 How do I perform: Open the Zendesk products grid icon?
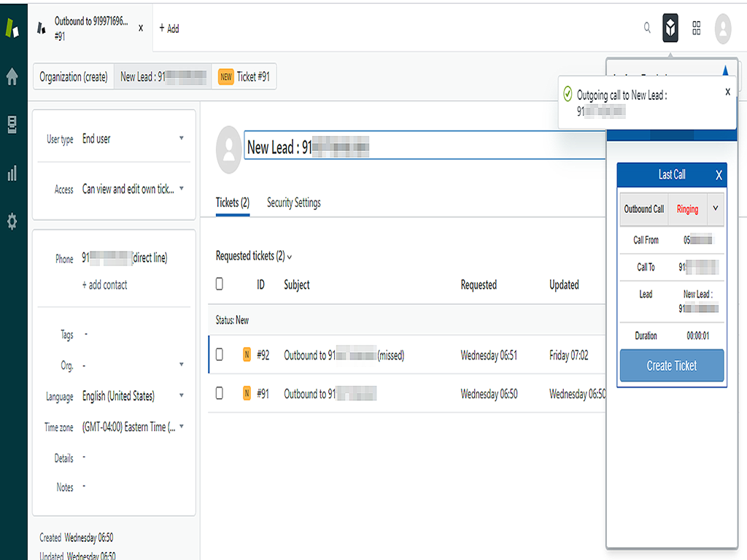pos(697,28)
